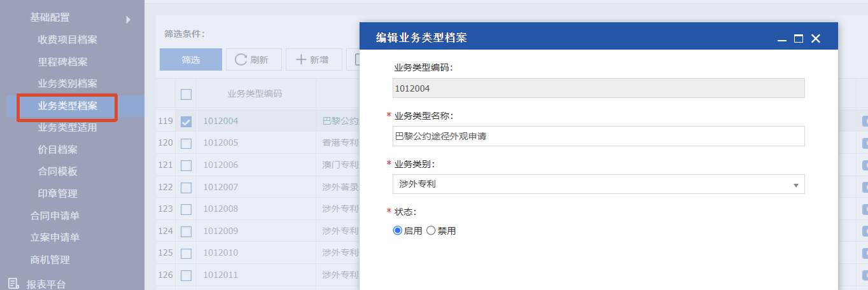Select 业务类型档案 in sidebar
This screenshot has height=290, width=868.
(x=67, y=106)
